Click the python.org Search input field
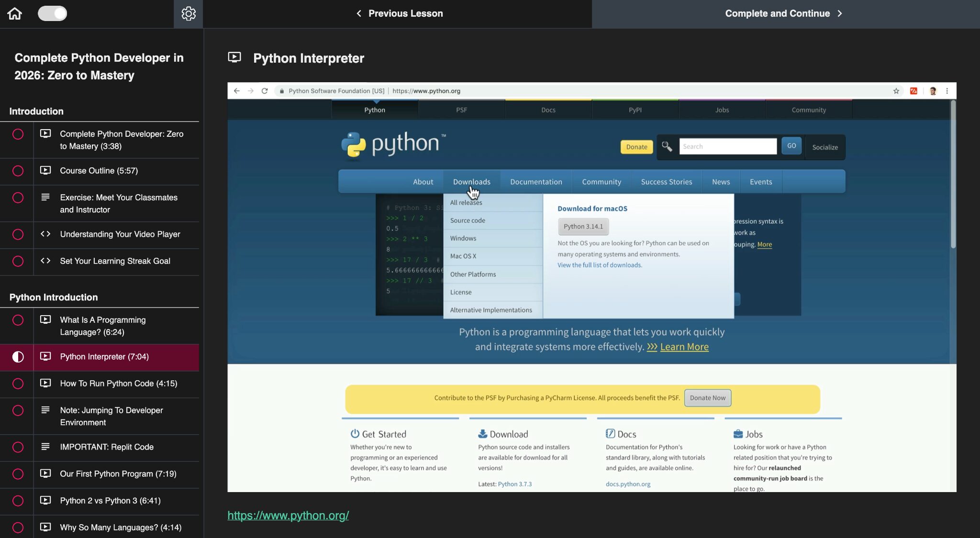980x538 pixels. 727,146
